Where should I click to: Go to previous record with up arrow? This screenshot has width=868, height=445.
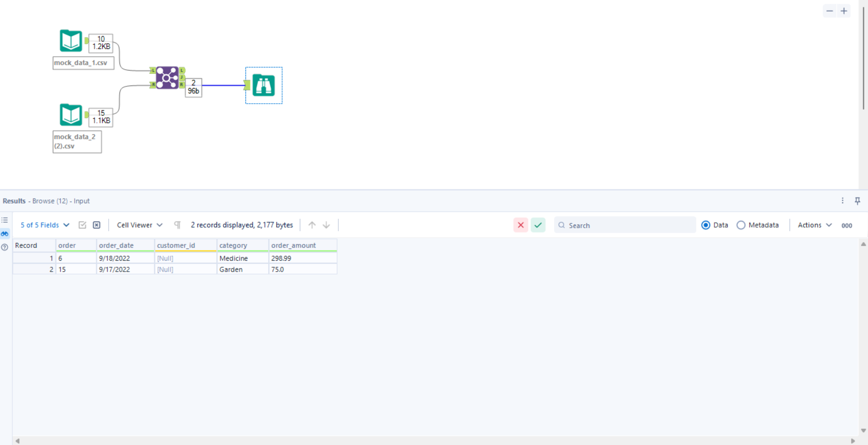click(x=312, y=225)
